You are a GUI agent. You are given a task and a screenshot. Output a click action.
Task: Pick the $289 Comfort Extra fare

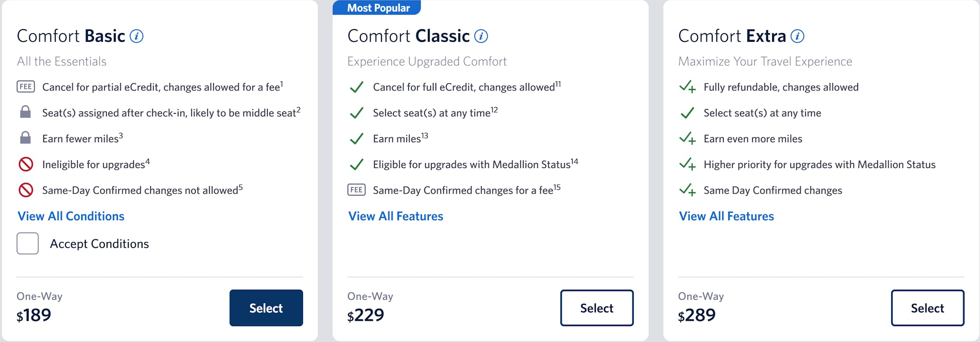(x=927, y=308)
